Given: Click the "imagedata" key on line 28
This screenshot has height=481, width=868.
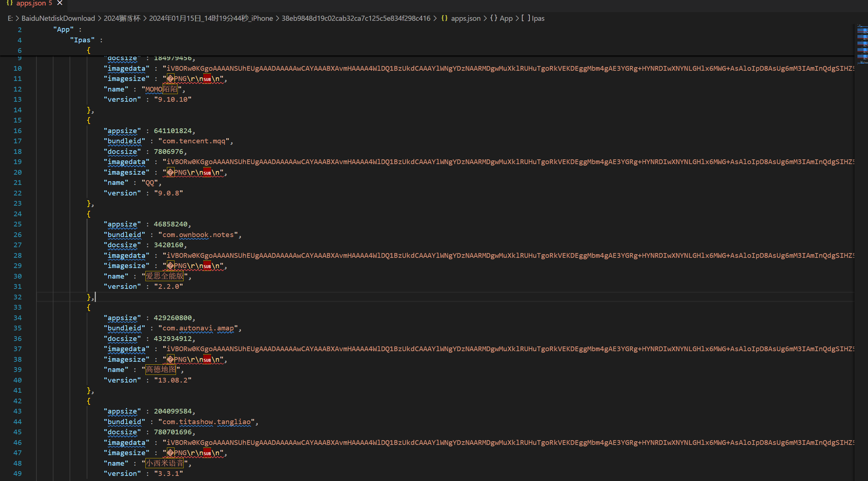Looking at the screenshot, I should point(126,256).
